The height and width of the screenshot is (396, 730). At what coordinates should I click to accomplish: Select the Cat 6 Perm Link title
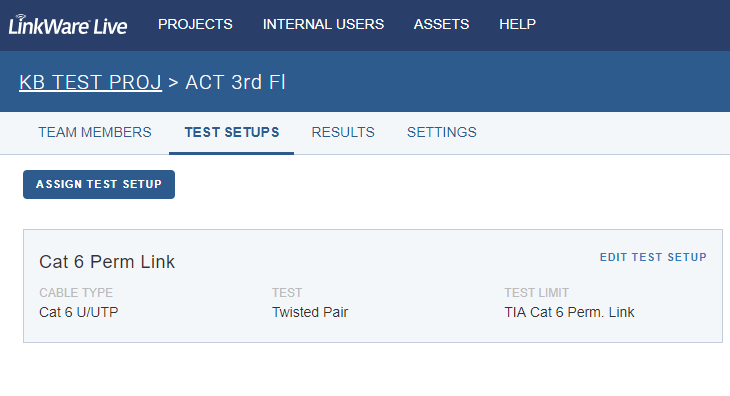[x=107, y=262]
